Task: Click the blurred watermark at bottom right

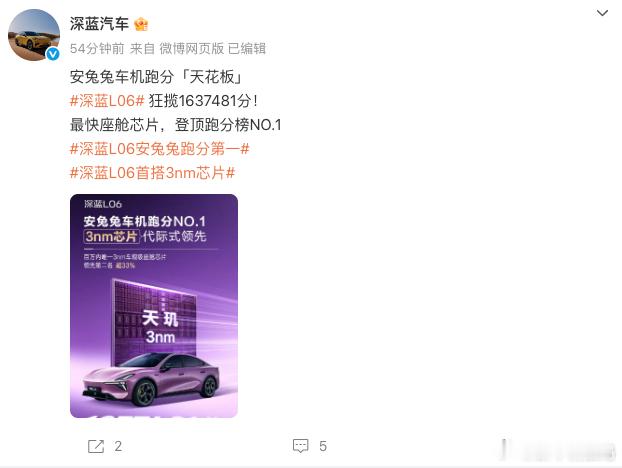Action: [557, 450]
